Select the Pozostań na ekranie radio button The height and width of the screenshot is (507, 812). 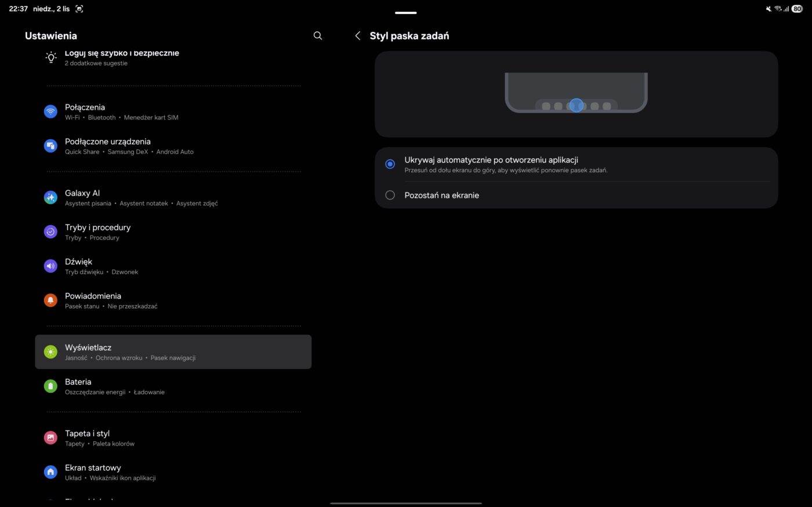(x=390, y=195)
